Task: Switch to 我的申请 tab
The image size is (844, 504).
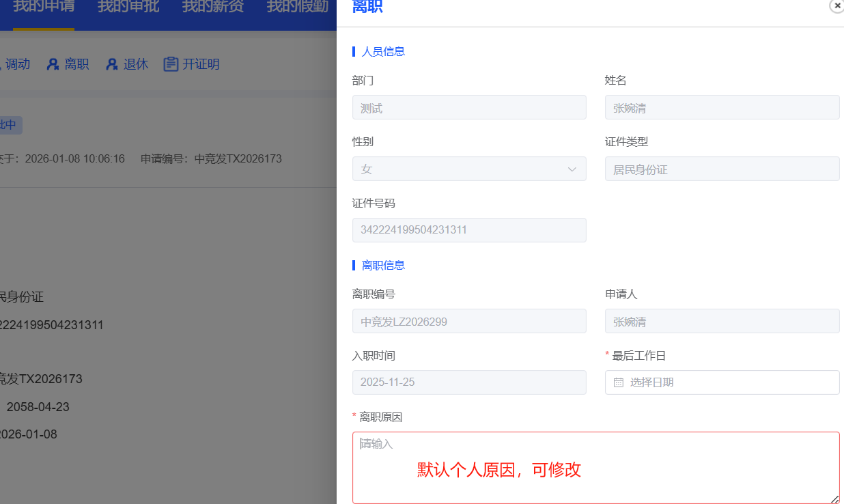Action: point(44,7)
